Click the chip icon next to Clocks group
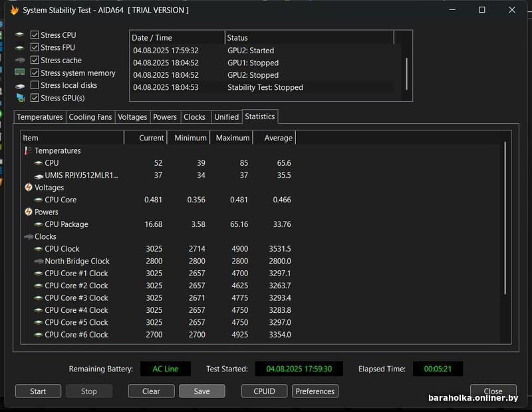This screenshot has width=532, height=412. tap(29, 236)
